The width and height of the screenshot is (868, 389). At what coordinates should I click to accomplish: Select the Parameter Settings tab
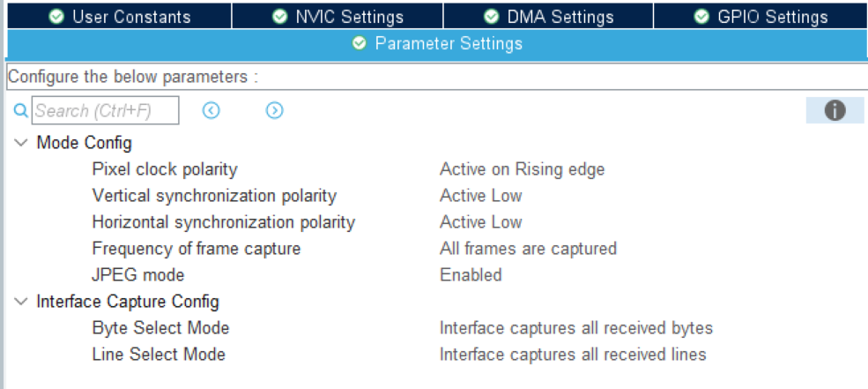(436, 43)
